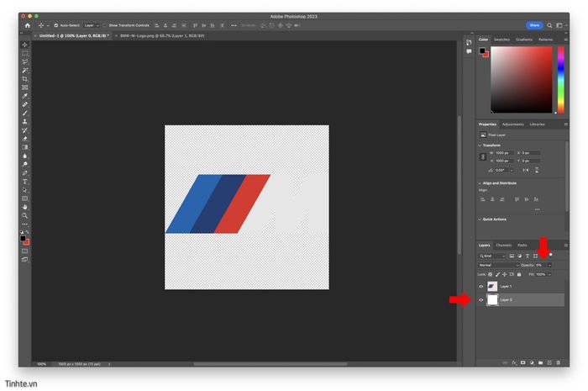Viewport: 588px width, 391px height.
Task: Toggle Quick Mask mode icon
Action: click(x=24, y=251)
